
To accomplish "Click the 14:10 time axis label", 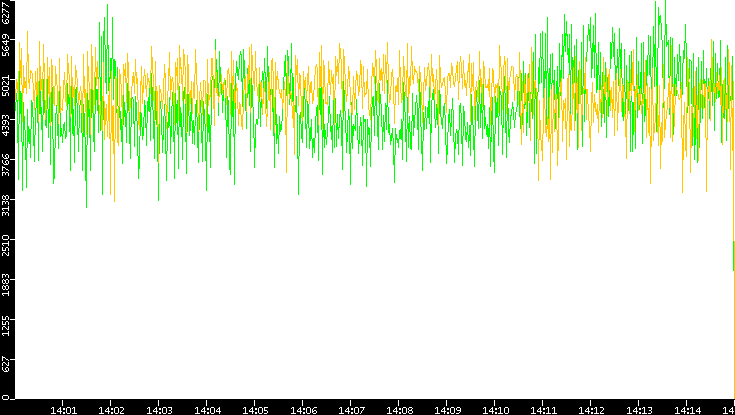I will click(495, 410).
